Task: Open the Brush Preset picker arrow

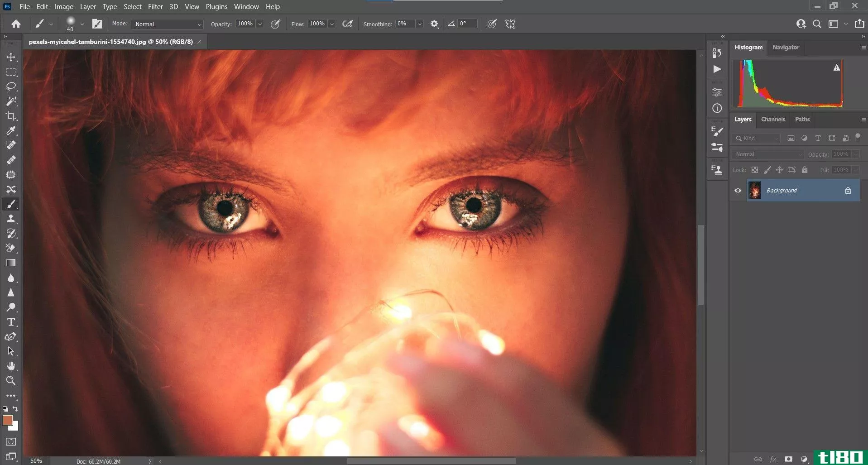Action: tap(82, 24)
